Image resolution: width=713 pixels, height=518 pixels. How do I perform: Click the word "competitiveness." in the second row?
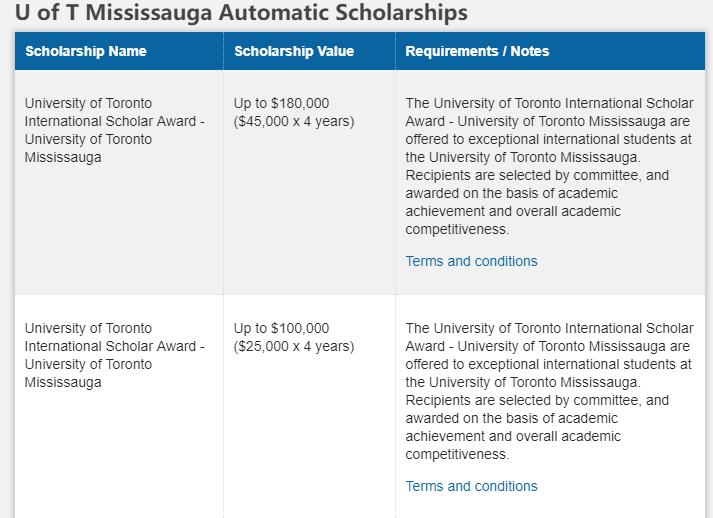coord(457,454)
